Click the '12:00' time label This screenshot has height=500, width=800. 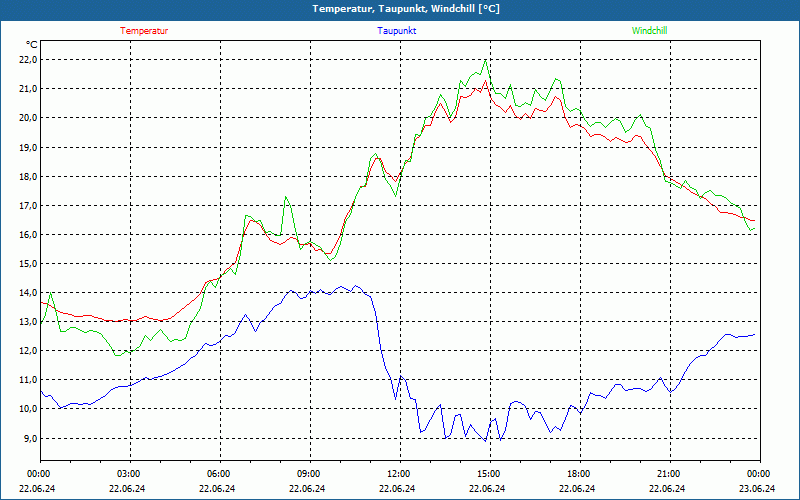coord(398,474)
